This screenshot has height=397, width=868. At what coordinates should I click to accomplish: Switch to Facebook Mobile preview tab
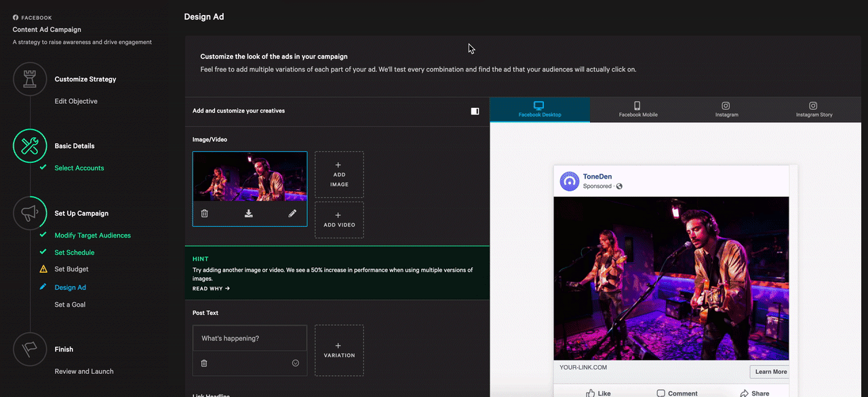638,109
